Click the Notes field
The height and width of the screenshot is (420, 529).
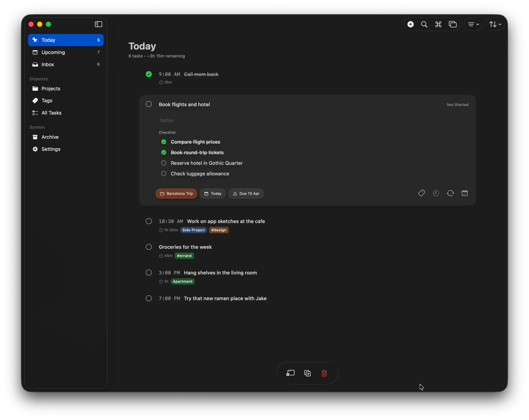pos(313,120)
